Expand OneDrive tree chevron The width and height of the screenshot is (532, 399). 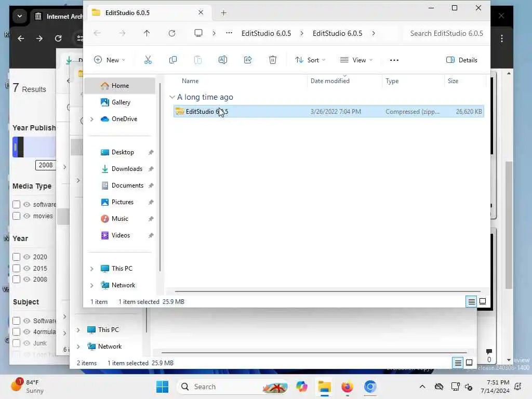[91, 119]
